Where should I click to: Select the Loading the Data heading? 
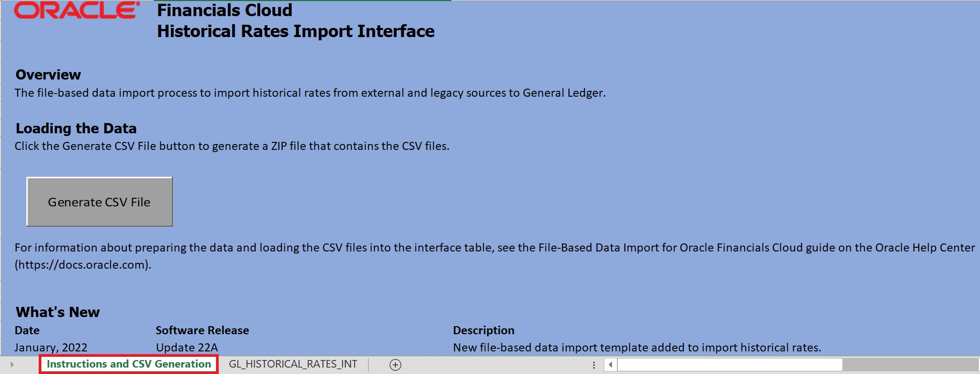76,128
